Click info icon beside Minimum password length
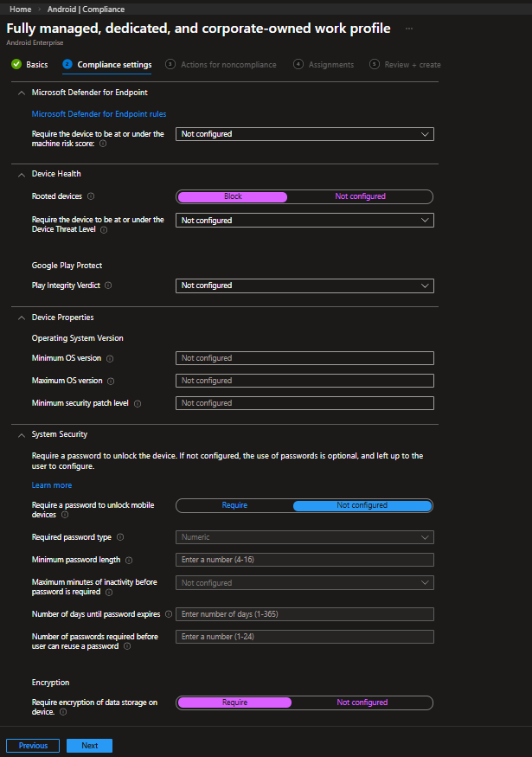The width and height of the screenshot is (532, 757). (129, 561)
